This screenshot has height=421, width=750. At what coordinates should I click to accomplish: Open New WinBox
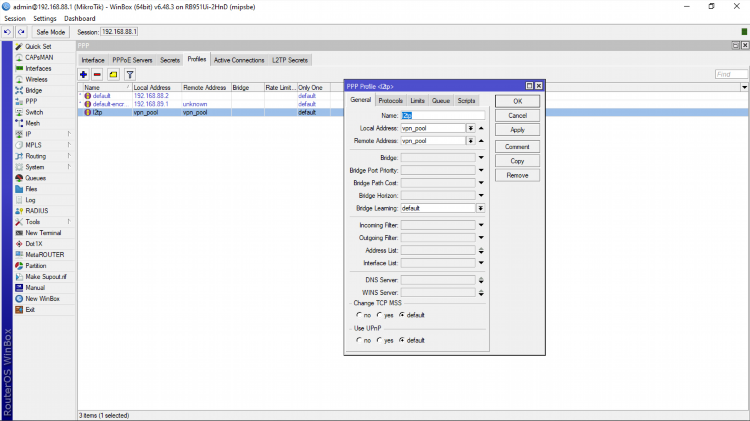pos(42,299)
